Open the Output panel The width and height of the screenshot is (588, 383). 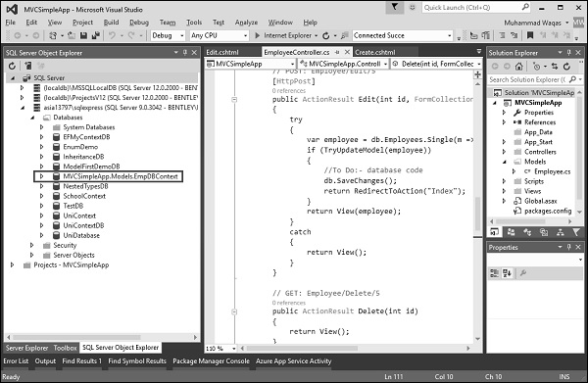point(45,361)
